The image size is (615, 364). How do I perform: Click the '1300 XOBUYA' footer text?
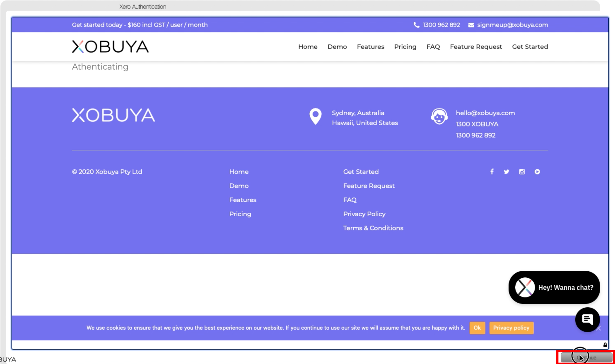pos(477,124)
